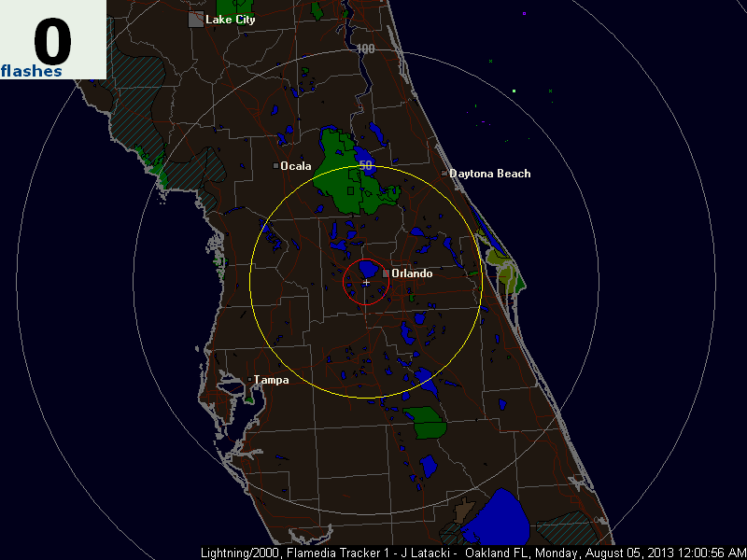Click the white crosshair at map center
747x560 pixels.
(x=366, y=283)
